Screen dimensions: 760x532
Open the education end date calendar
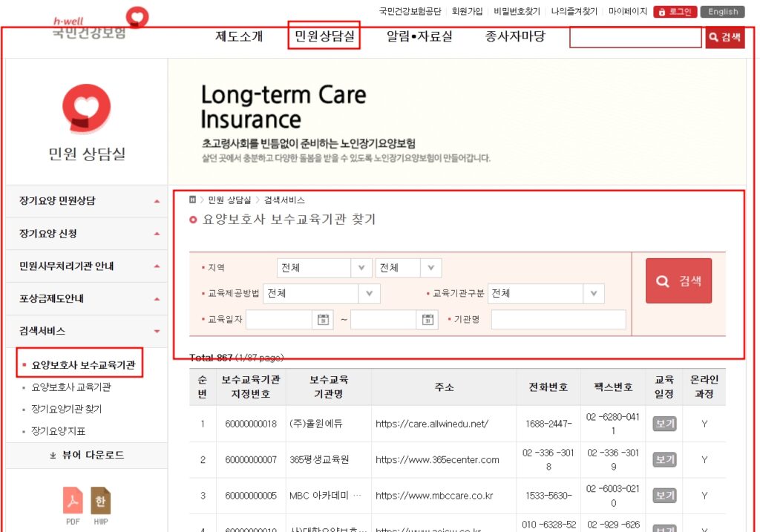[x=427, y=319]
